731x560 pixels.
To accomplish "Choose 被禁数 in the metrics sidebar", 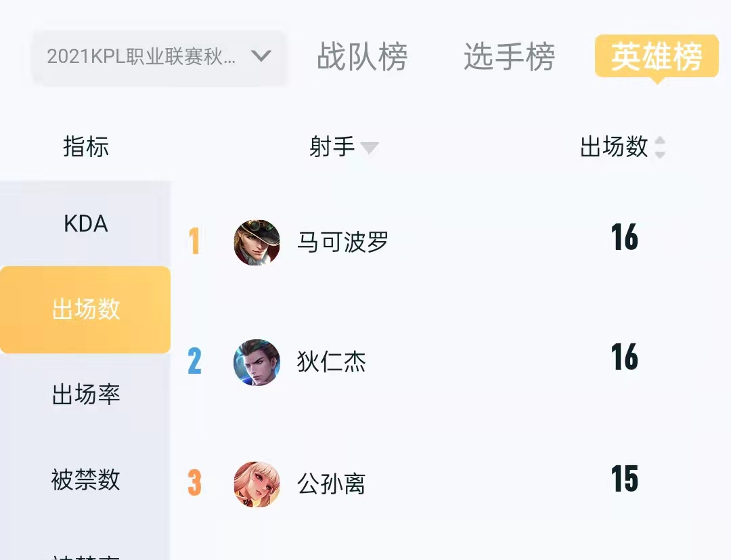I will tap(85, 479).
